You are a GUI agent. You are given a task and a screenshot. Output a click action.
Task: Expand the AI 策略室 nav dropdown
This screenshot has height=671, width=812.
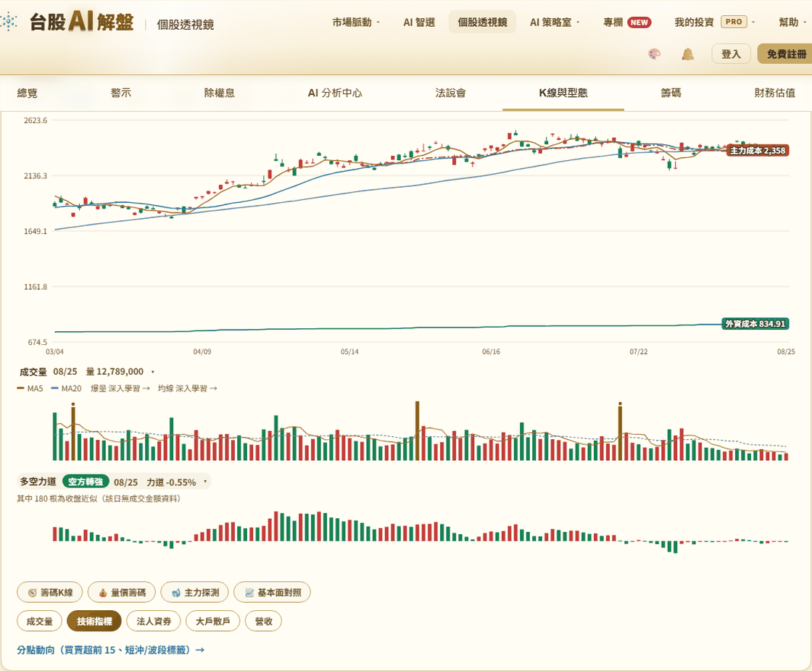pos(555,22)
